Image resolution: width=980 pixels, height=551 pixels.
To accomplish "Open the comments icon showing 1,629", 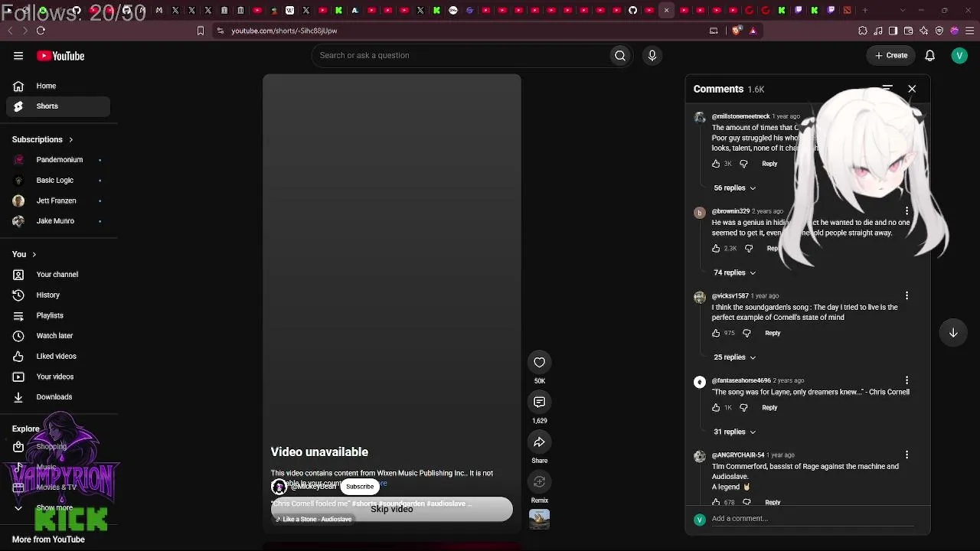I will (540, 403).
